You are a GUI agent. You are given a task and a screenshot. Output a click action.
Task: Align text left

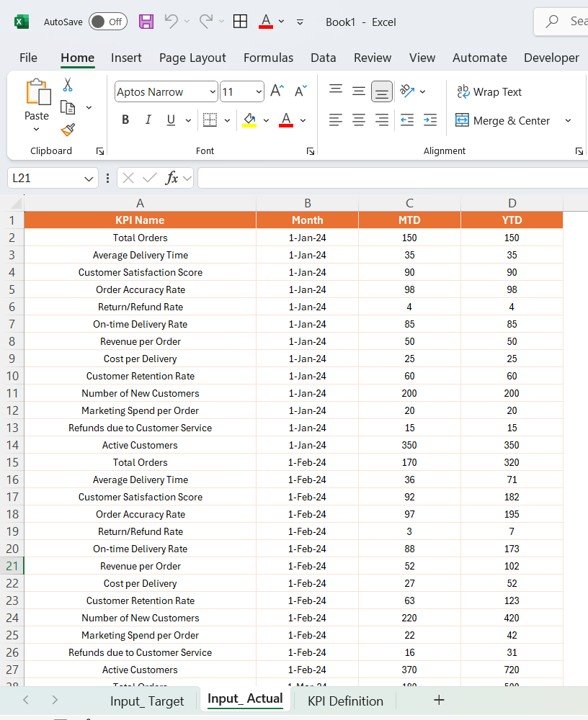(x=336, y=120)
